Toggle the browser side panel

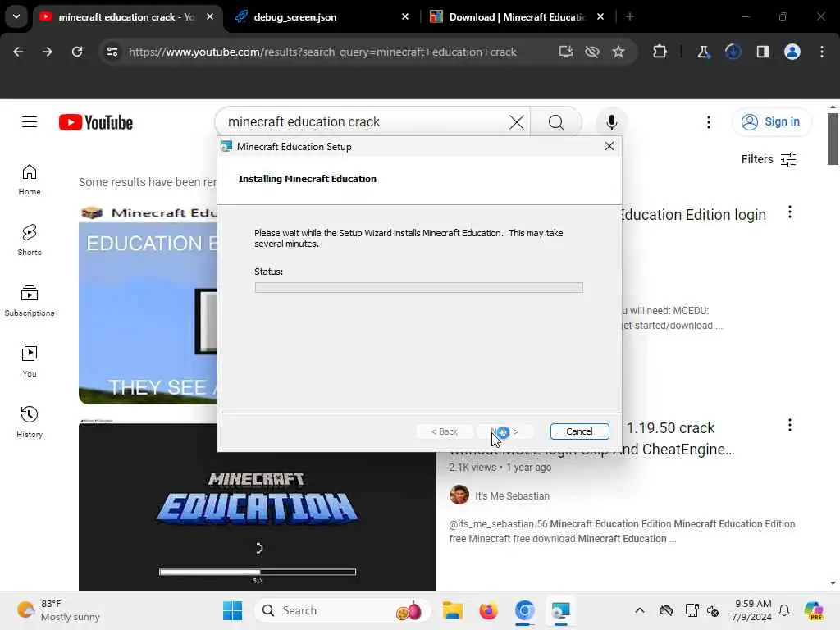point(762,52)
